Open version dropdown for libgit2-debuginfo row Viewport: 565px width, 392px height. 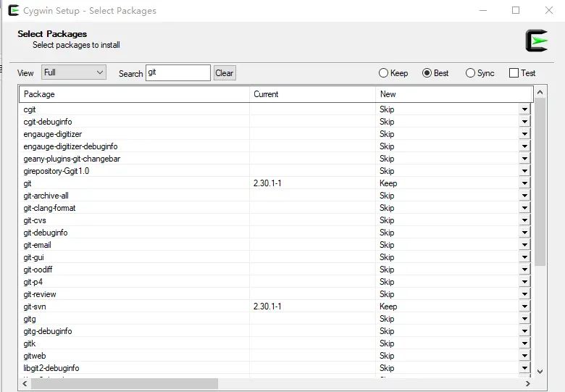(x=524, y=368)
